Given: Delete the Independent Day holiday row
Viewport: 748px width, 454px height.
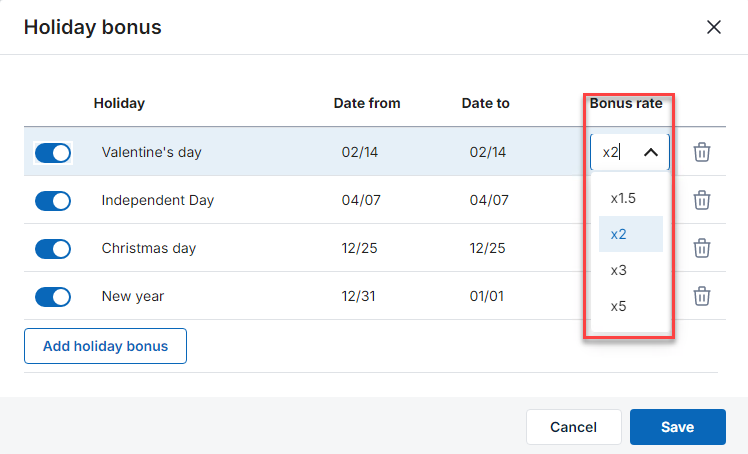Looking at the screenshot, I should click(x=702, y=200).
